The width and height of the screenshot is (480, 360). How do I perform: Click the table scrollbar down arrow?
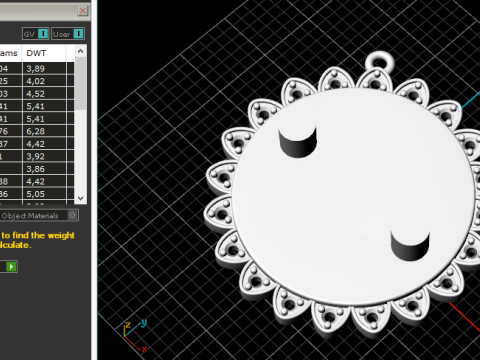coord(80,198)
